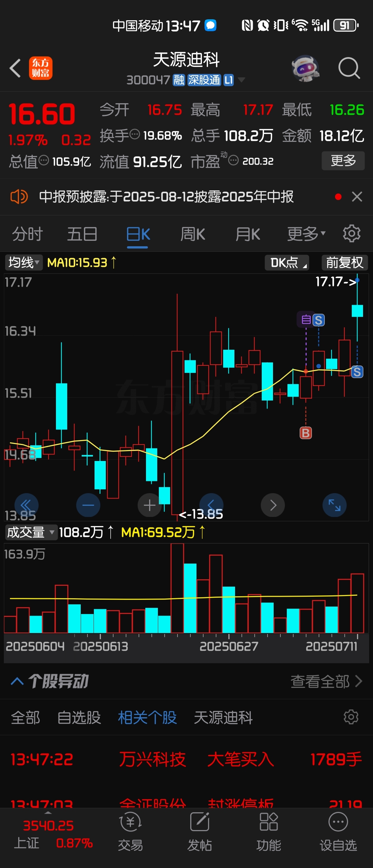Switch to 五日 chart tab
Screen dimensions: 373x868
pyautogui.click(x=82, y=234)
